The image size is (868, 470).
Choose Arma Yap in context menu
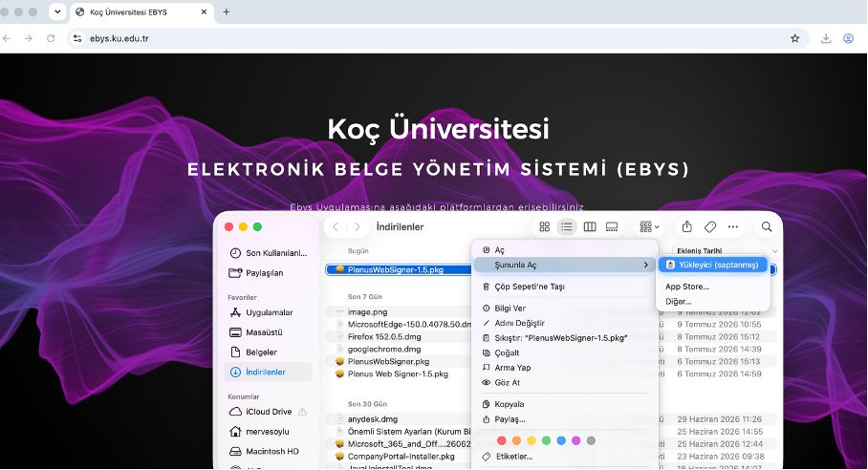point(565,368)
